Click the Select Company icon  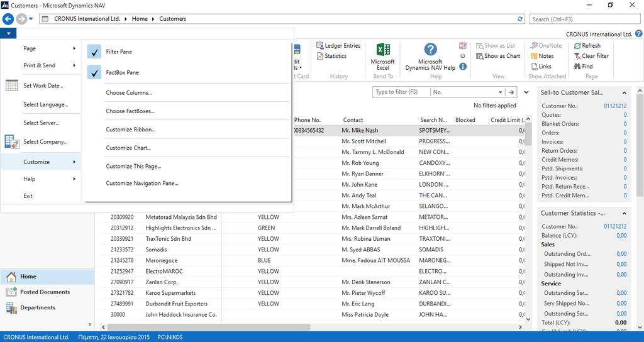11,141
